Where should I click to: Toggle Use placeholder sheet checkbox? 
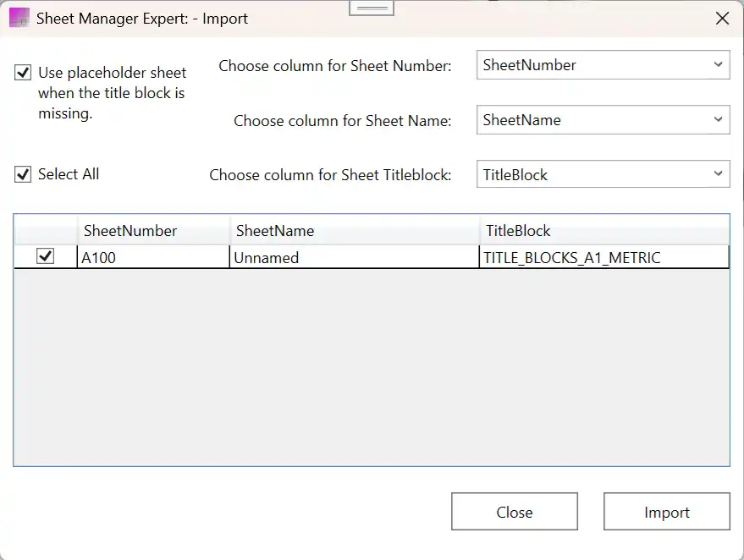(23, 74)
